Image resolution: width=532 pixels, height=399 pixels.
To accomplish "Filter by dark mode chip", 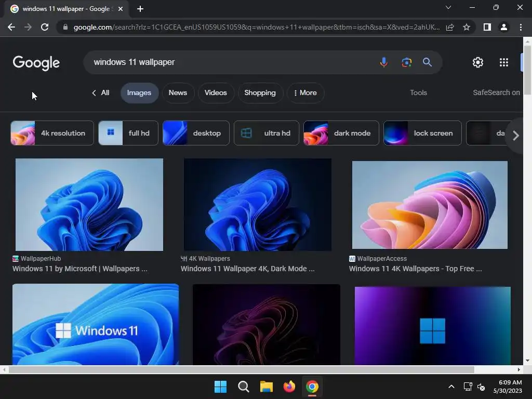I will pos(341,133).
